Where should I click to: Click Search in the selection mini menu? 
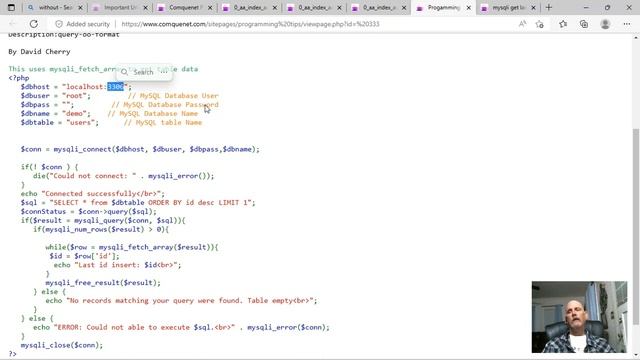coord(139,72)
